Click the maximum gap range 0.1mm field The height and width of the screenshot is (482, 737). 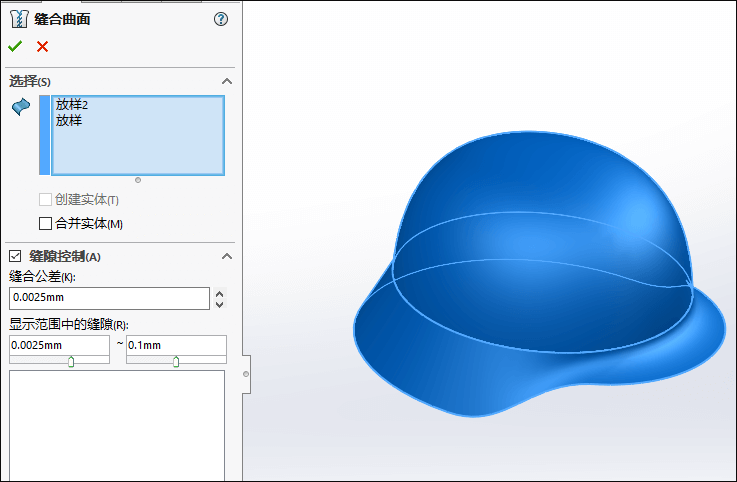coord(176,346)
